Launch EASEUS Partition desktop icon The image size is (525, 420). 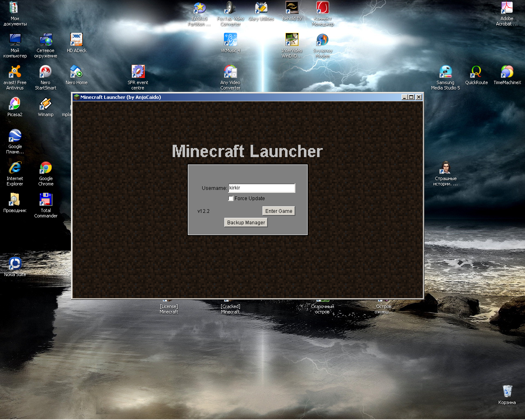tap(199, 14)
